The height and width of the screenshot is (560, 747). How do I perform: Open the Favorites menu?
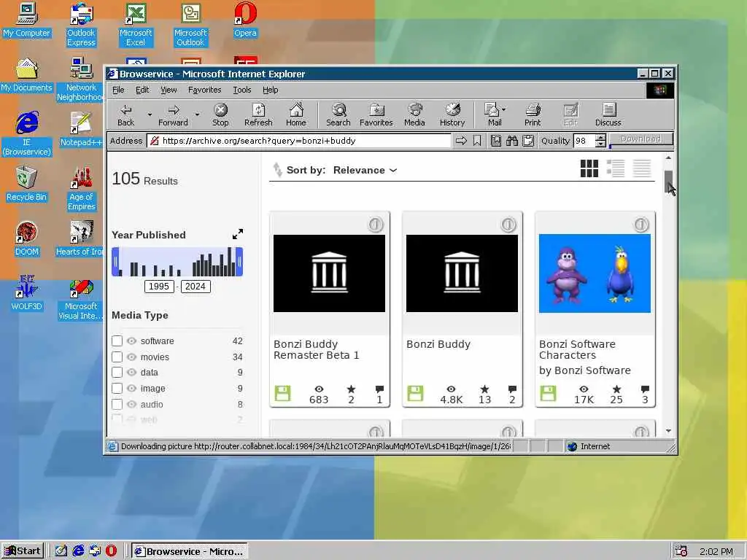click(x=204, y=90)
